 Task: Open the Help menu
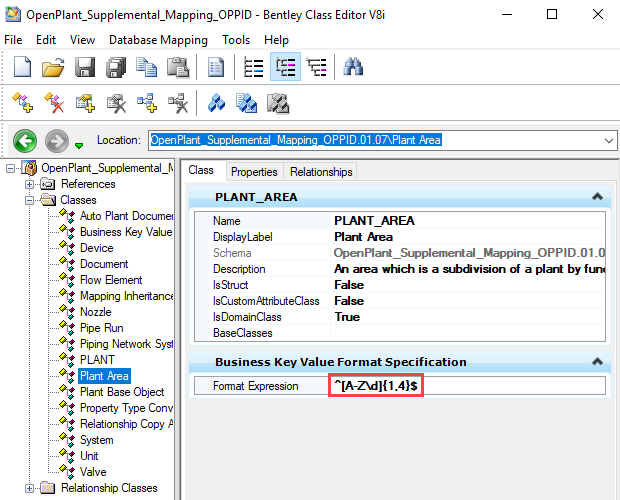[276, 40]
